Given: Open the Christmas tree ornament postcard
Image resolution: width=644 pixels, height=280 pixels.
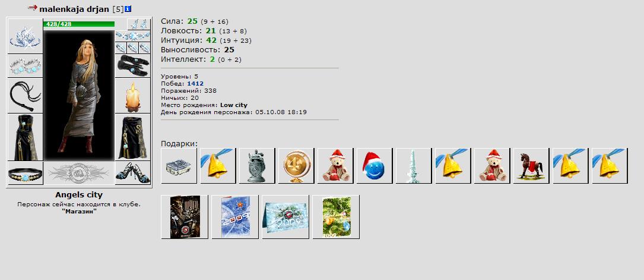Looking at the screenshot, I should [x=336, y=216].
